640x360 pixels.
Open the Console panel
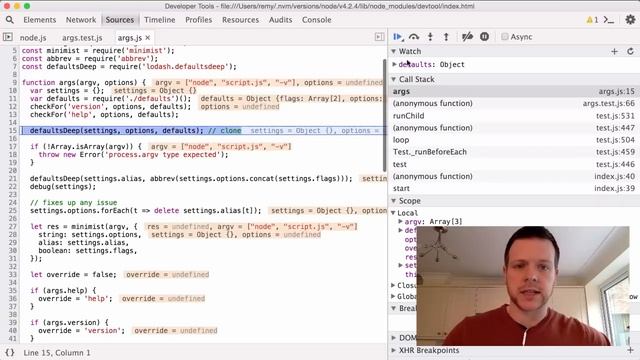[316, 20]
